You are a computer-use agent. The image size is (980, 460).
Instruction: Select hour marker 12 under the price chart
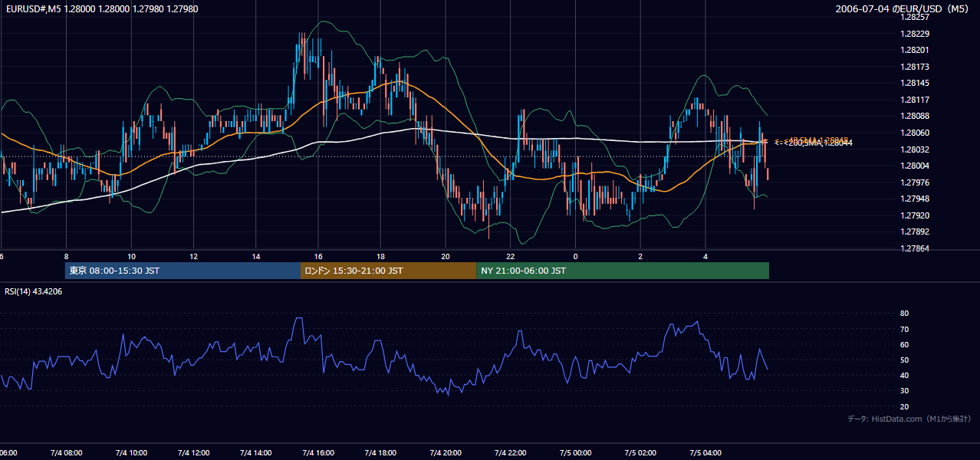(193, 256)
